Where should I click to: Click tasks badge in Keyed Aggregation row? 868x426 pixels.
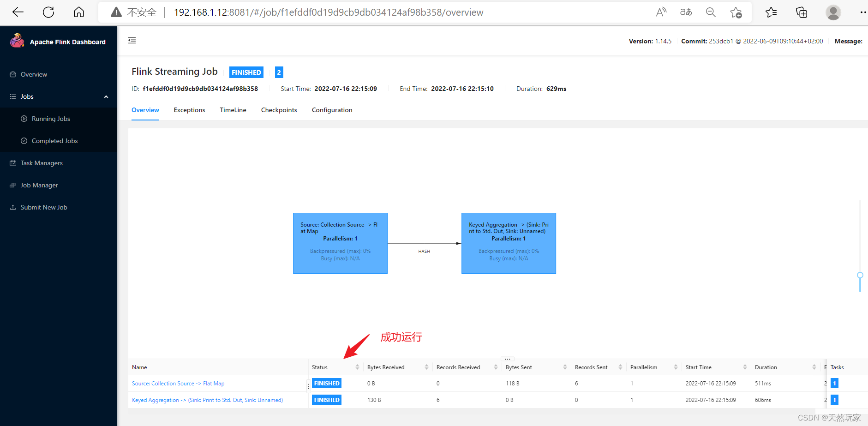(834, 400)
